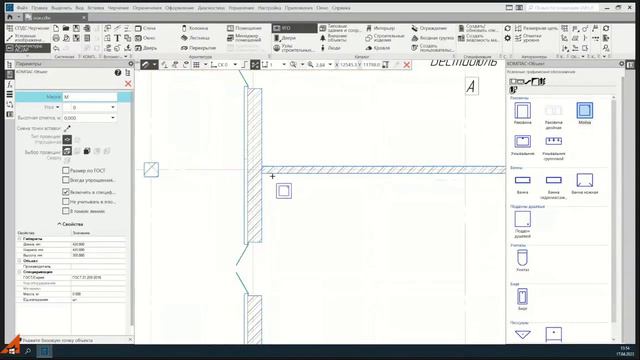The image size is (640, 360).
Task: Collapse the Спецификация property group
Action: 19,272
